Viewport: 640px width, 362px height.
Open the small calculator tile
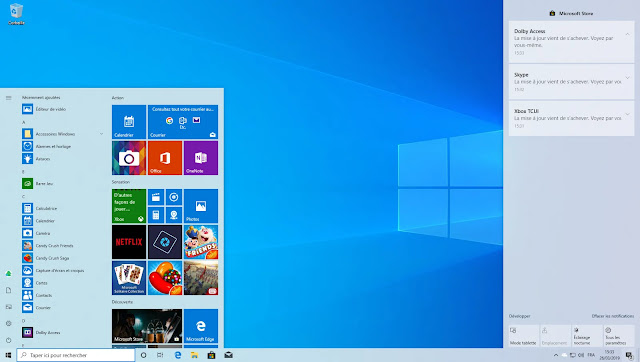coord(156,215)
